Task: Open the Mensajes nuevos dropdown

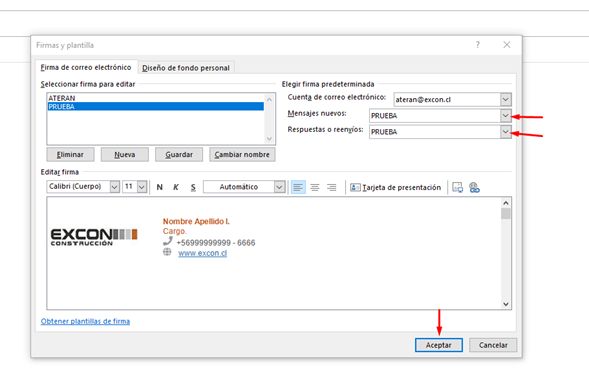Action: [x=506, y=116]
